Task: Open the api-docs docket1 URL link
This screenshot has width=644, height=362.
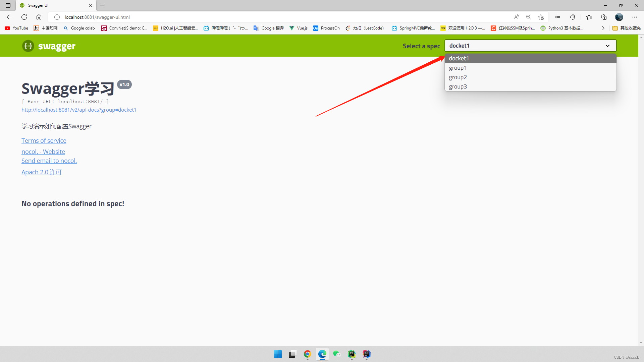Action: 79,110
